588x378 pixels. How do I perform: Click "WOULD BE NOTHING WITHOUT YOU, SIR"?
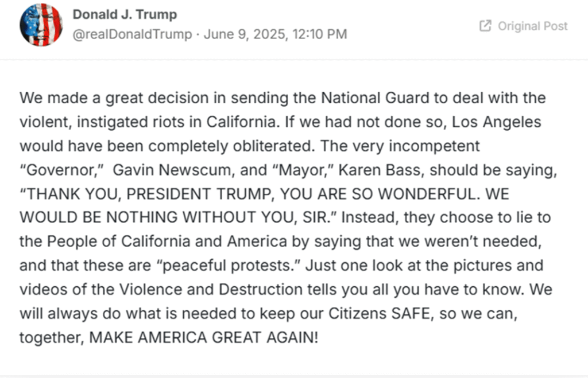(x=178, y=217)
